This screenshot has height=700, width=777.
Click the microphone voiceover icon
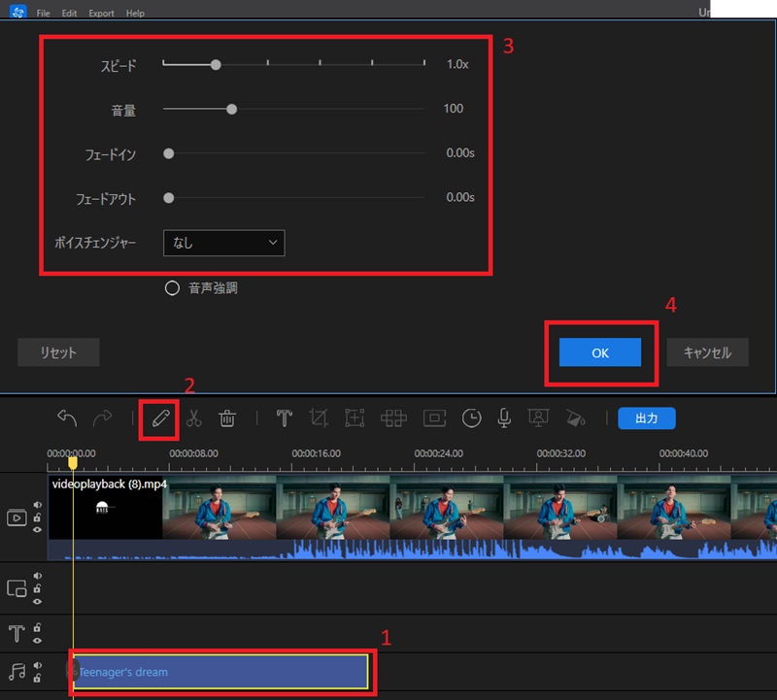[504, 418]
